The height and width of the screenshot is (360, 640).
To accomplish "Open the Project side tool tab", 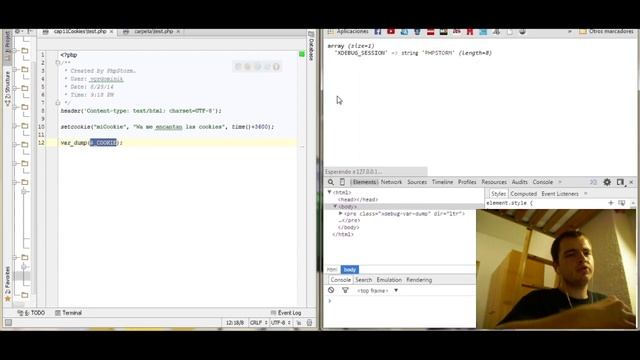I will tap(7, 46).
